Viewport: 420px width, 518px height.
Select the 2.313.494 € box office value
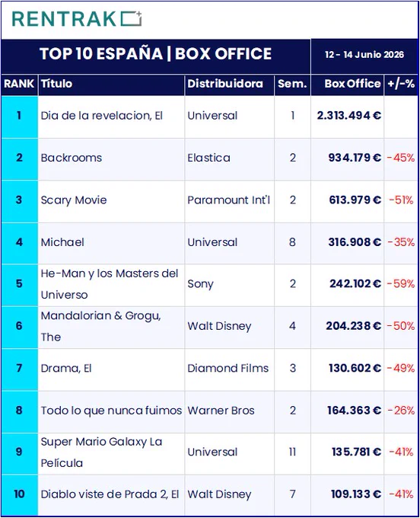[349, 116]
